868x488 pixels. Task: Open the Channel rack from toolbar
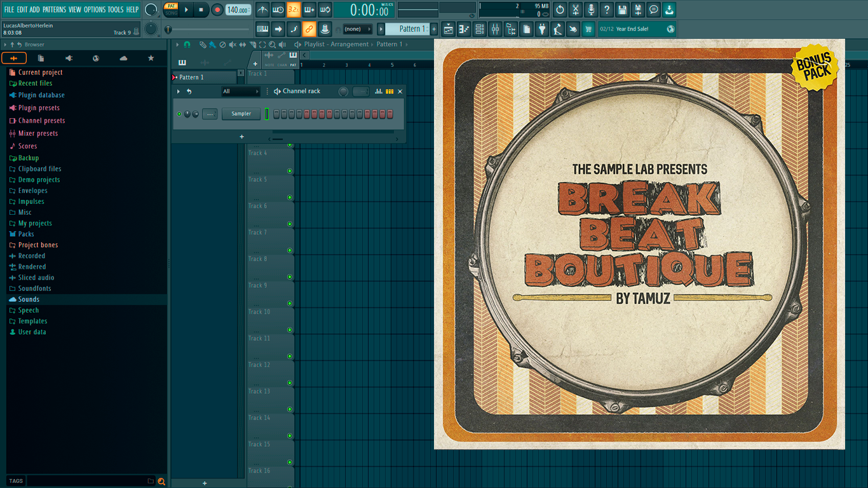click(x=479, y=29)
